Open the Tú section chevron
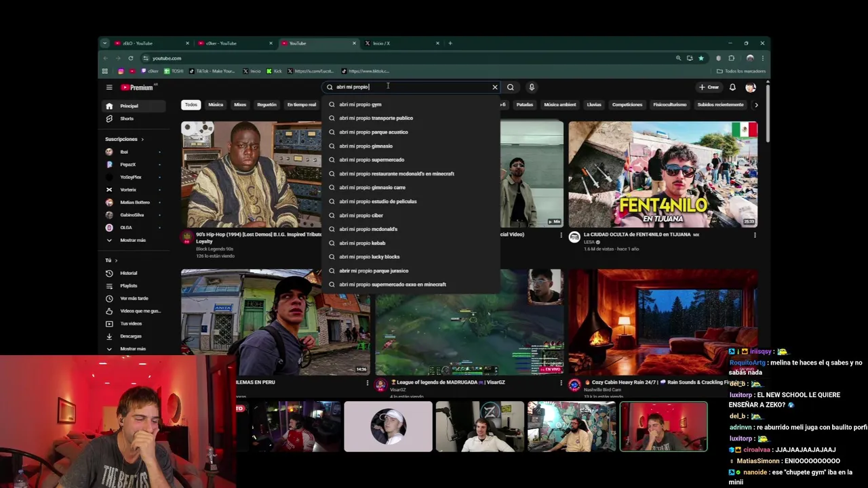The height and width of the screenshot is (488, 868). [116, 260]
